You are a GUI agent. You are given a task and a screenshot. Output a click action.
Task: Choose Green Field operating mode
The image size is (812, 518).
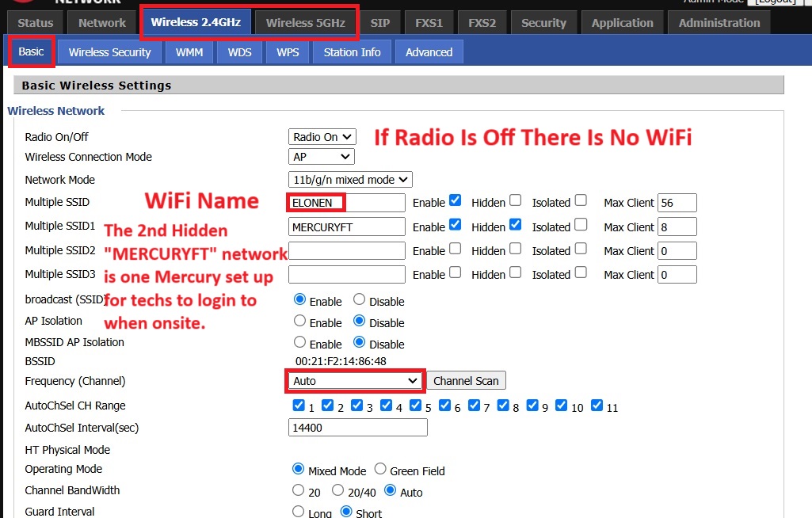pos(380,470)
